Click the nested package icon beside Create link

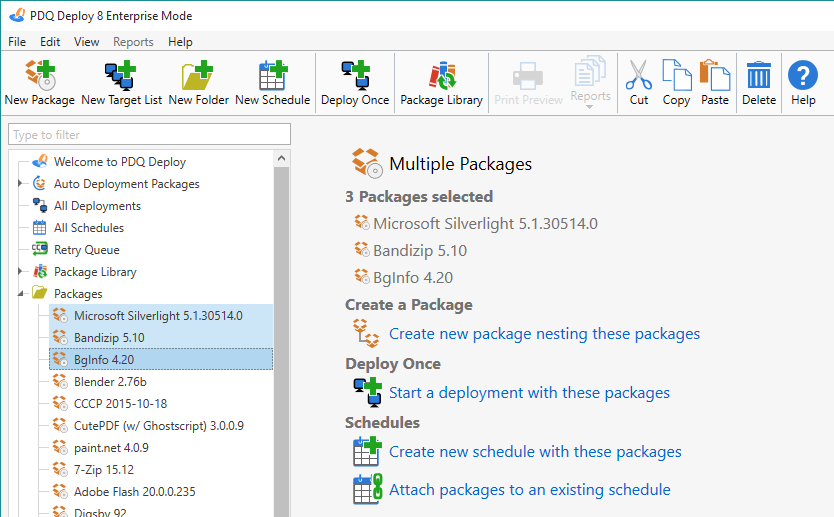[366, 333]
